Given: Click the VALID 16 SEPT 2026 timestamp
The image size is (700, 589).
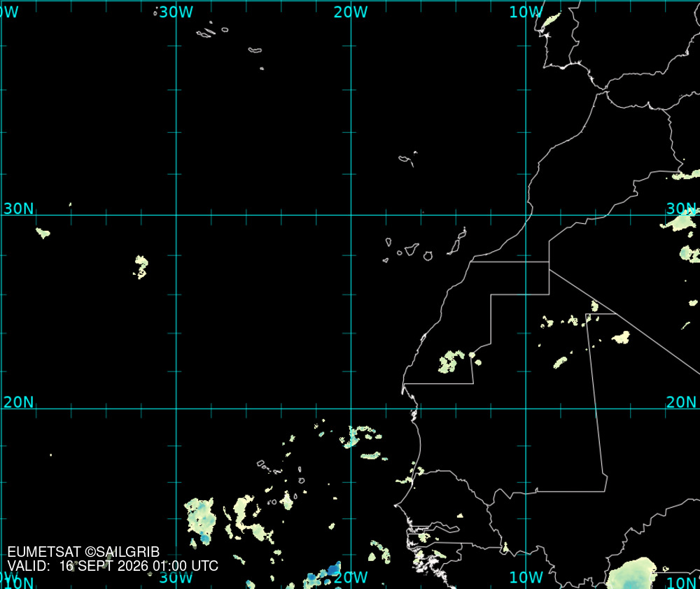Looking at the screenshot, I should coord(113,566).
